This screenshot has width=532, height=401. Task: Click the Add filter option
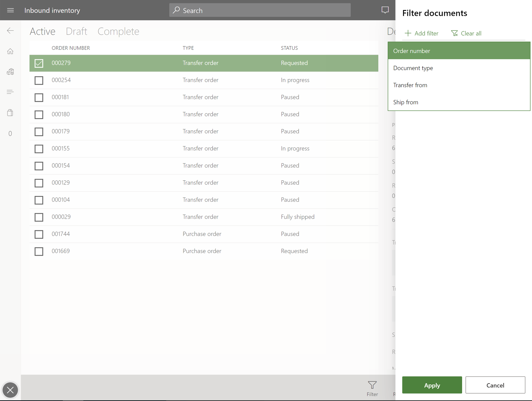[x=421, y=33]
